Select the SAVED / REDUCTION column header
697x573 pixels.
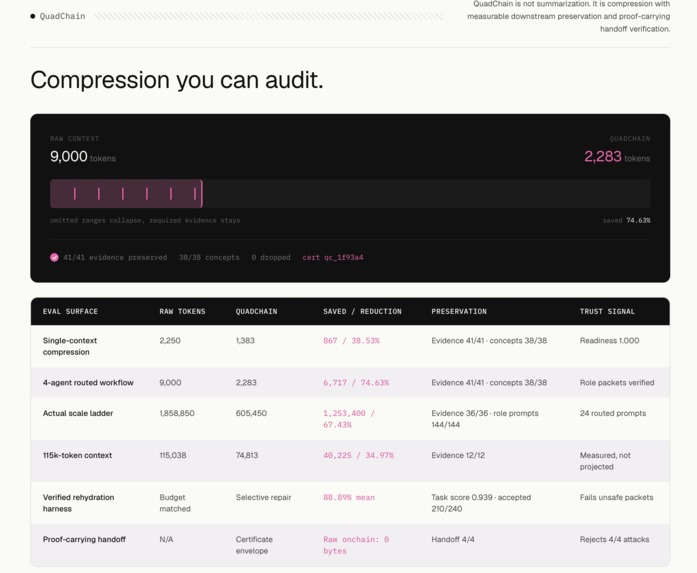[x=362, y=312]
